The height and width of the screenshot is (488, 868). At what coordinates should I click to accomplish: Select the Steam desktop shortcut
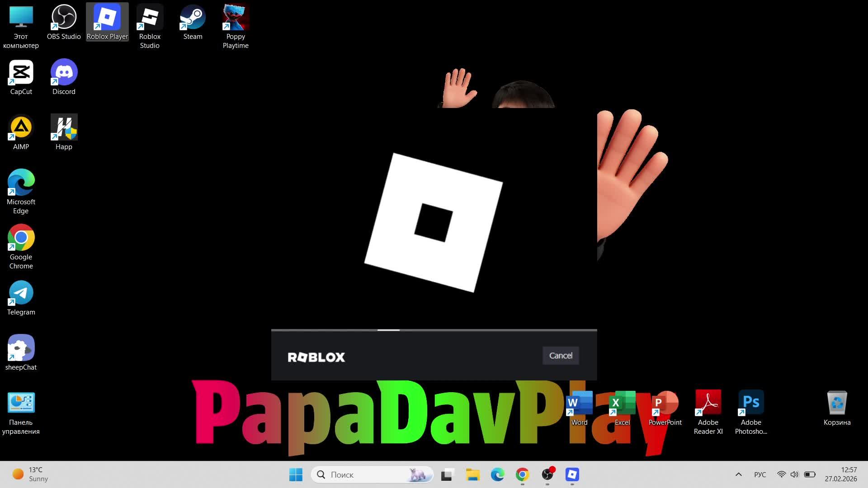click(193, 18)
